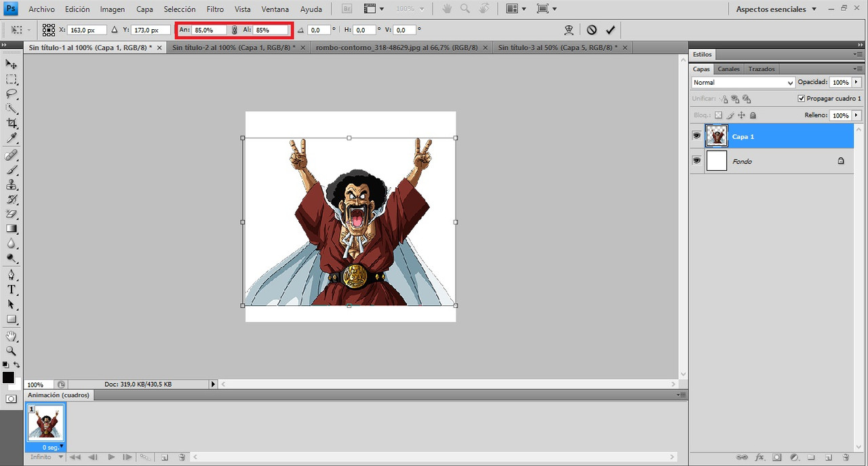Hide the Capa 1 layer
Viewport: 868px width, 466px height.
click(696, 136)
